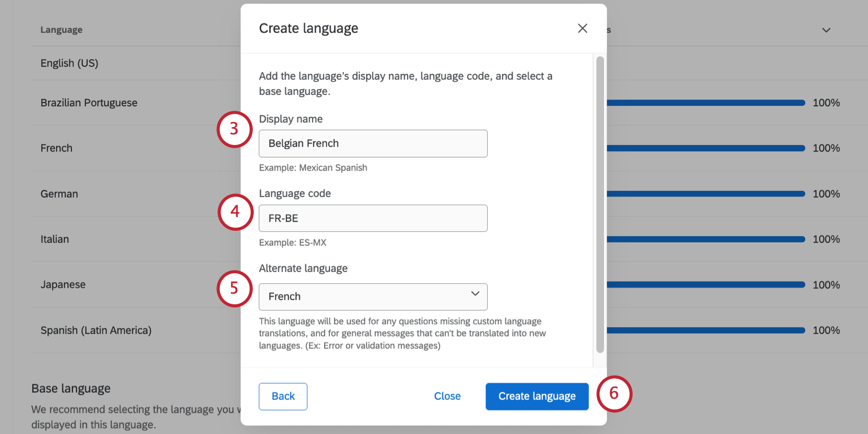
Task: Click the Language code input field
Action: click(373, 218)
